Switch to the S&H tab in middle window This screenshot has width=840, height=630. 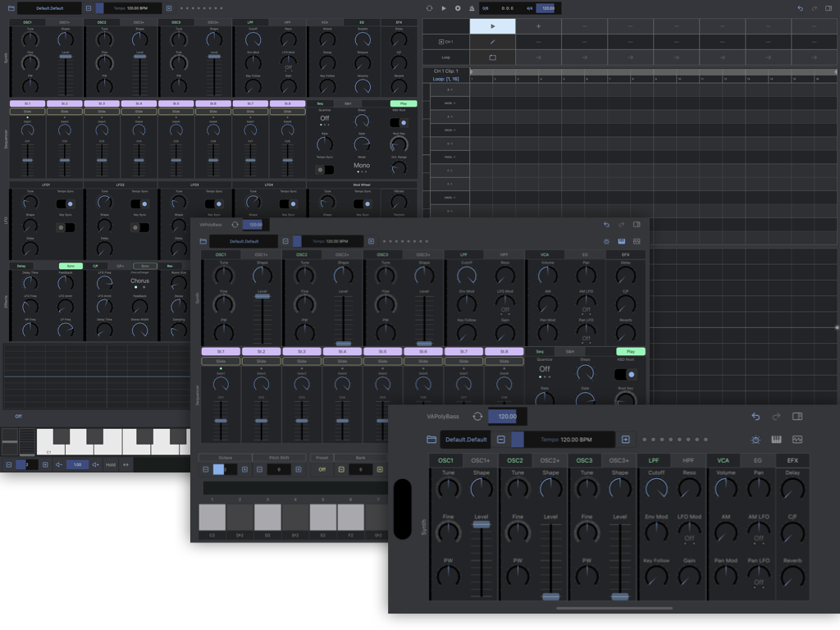click(x=568, y=351)
